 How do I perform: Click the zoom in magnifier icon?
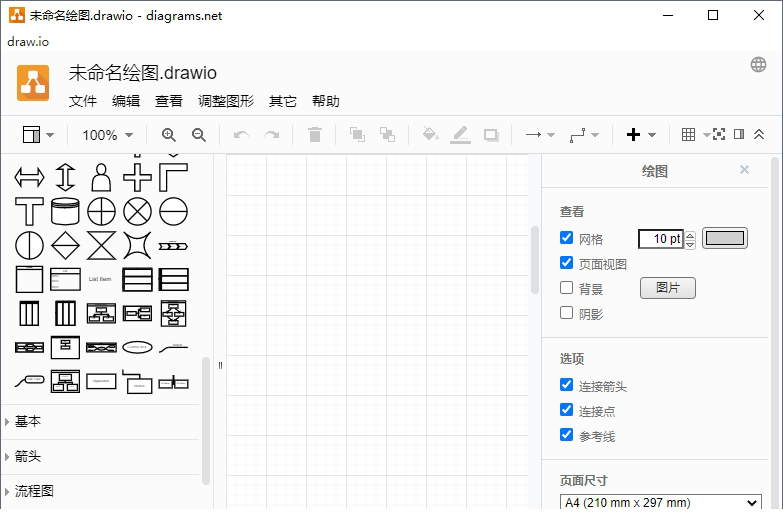click(x=169, y=135)
